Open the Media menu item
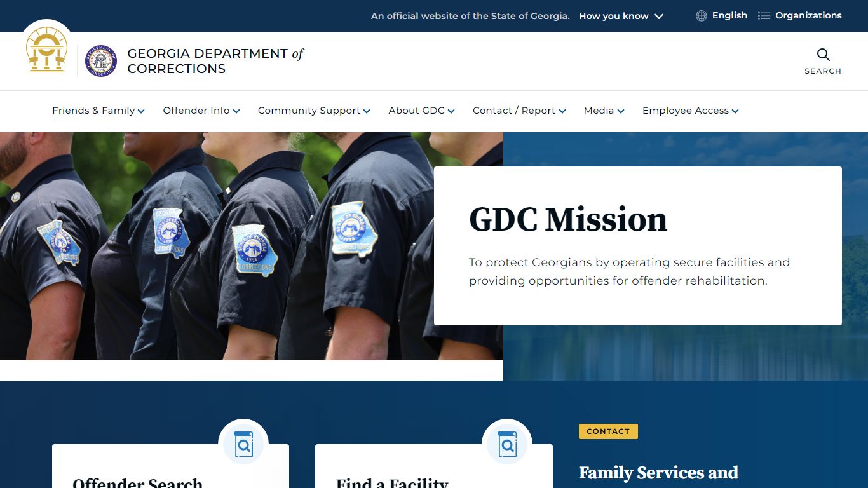 (x=602, y=111)
